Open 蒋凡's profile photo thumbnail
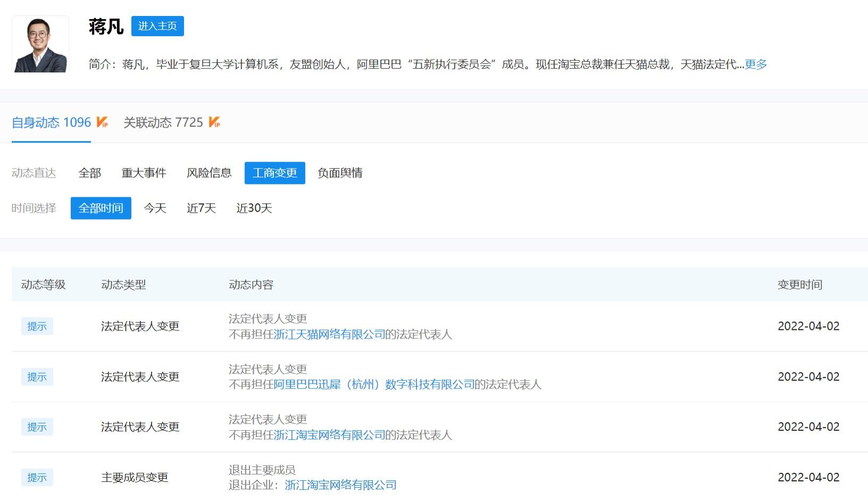Screen dimensions: 868x500 (40, 44)
